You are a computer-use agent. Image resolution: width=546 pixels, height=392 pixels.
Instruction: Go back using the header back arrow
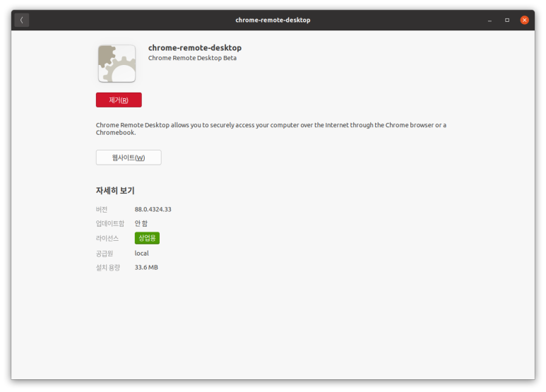(22, 20)
